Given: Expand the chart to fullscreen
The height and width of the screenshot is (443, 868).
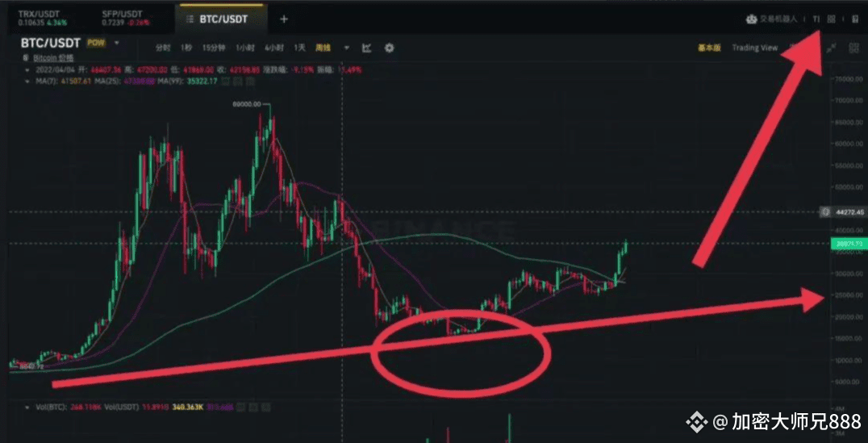Looking at the screenshot, I should coord(831,48).
